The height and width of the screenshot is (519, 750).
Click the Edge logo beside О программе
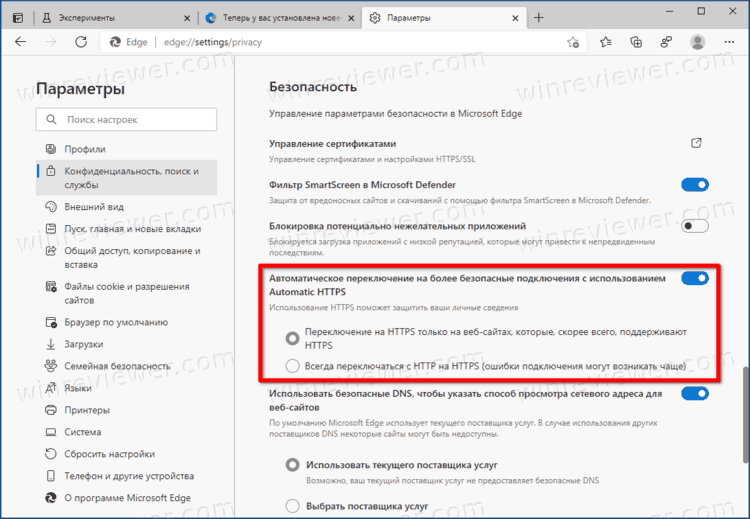coord(51,498)
